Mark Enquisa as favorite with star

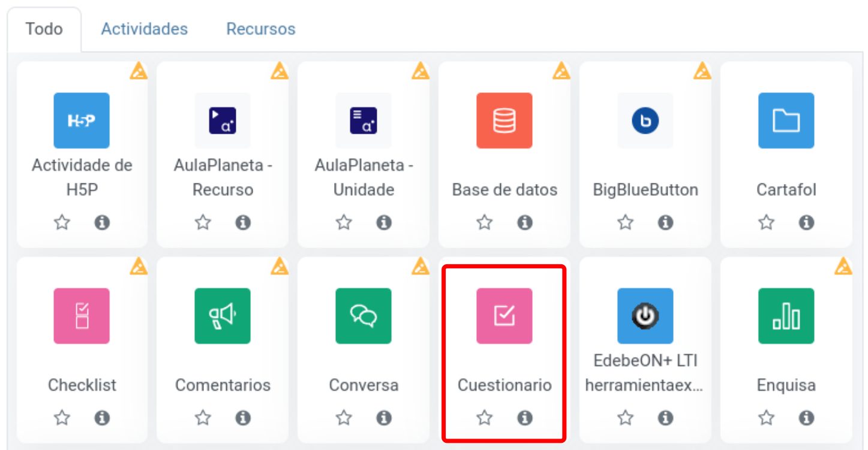767,418
